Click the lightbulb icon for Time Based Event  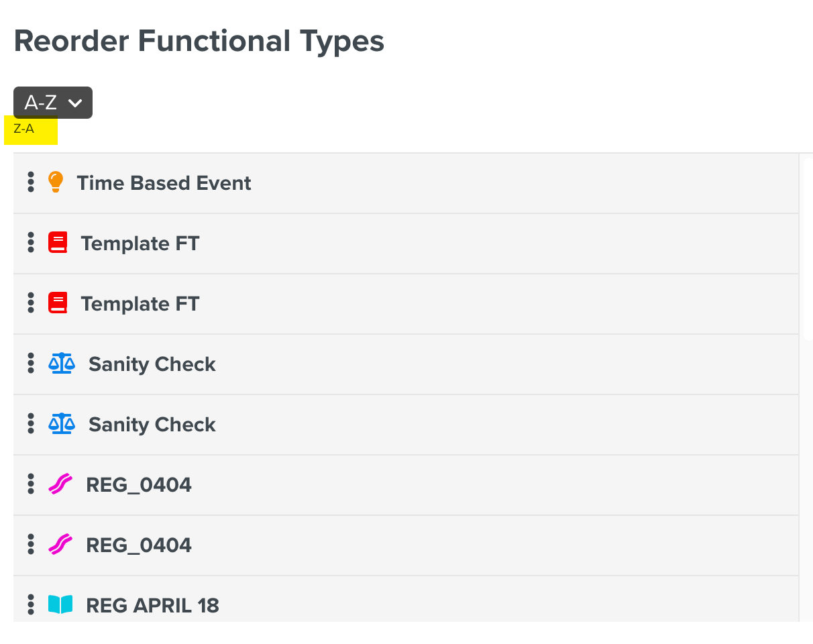(56, 182)
